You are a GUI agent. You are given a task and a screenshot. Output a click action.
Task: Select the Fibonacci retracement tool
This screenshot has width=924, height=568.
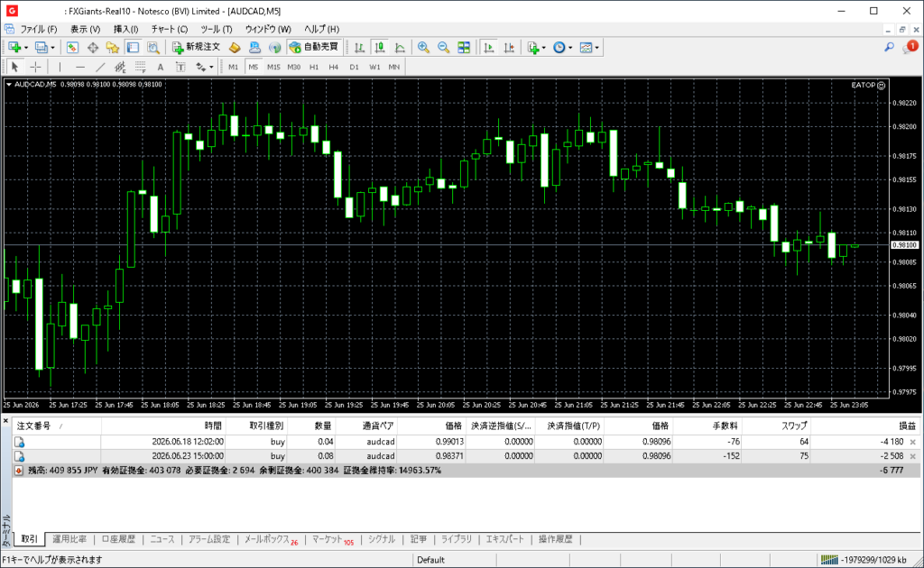(140, 67)
